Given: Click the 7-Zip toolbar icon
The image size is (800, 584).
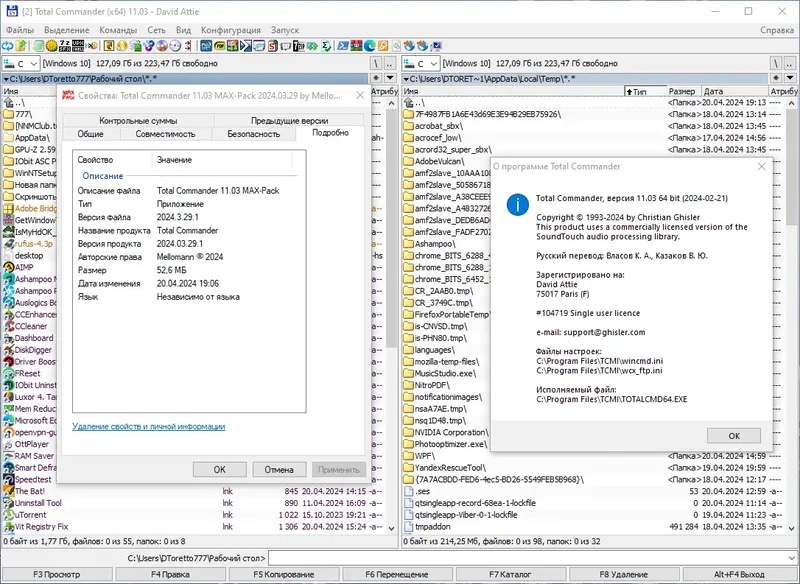Looking at the screenshot, I should [x=298, y=46].
